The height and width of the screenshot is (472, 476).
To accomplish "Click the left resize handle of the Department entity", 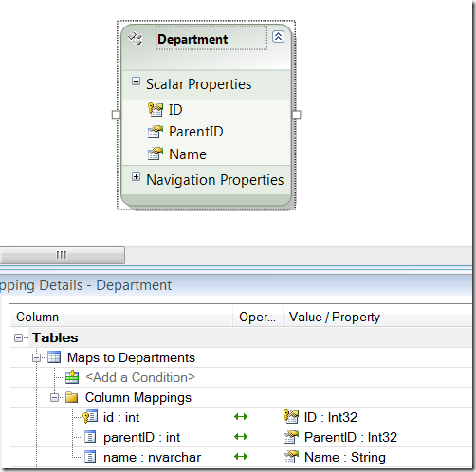I will (x=116, y=115).
